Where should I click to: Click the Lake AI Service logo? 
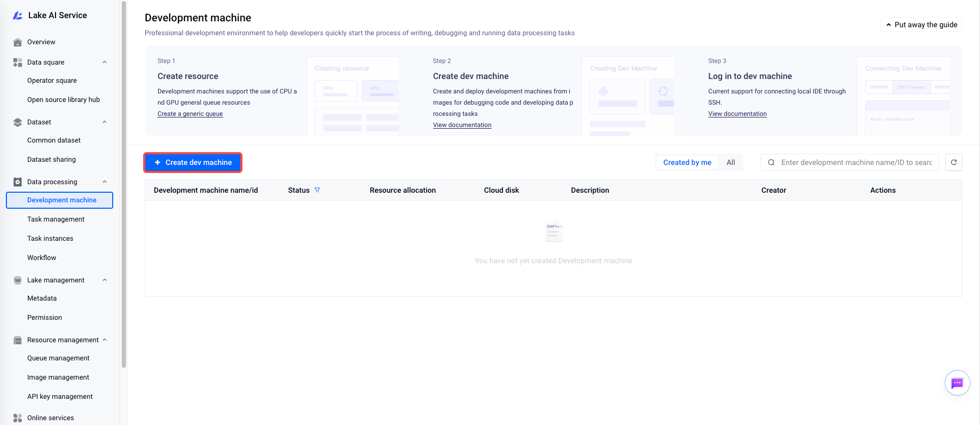pyautogui.click(x=18, y=15)
